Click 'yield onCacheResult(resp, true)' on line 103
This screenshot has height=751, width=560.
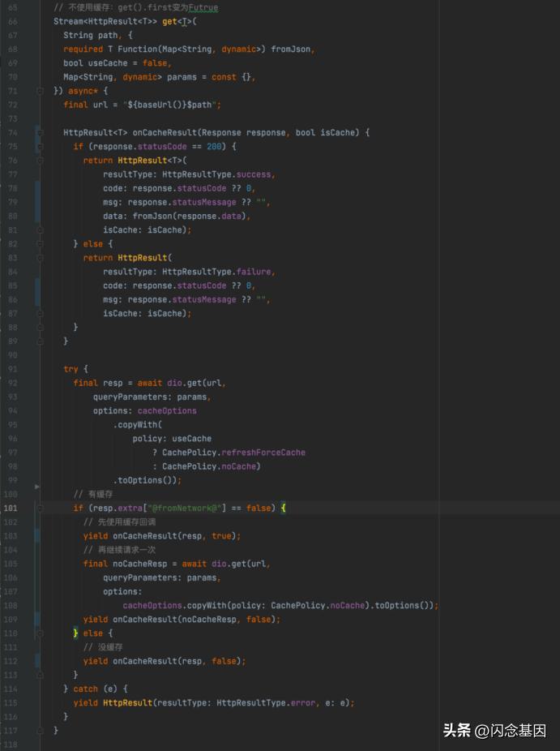(160, 536)
